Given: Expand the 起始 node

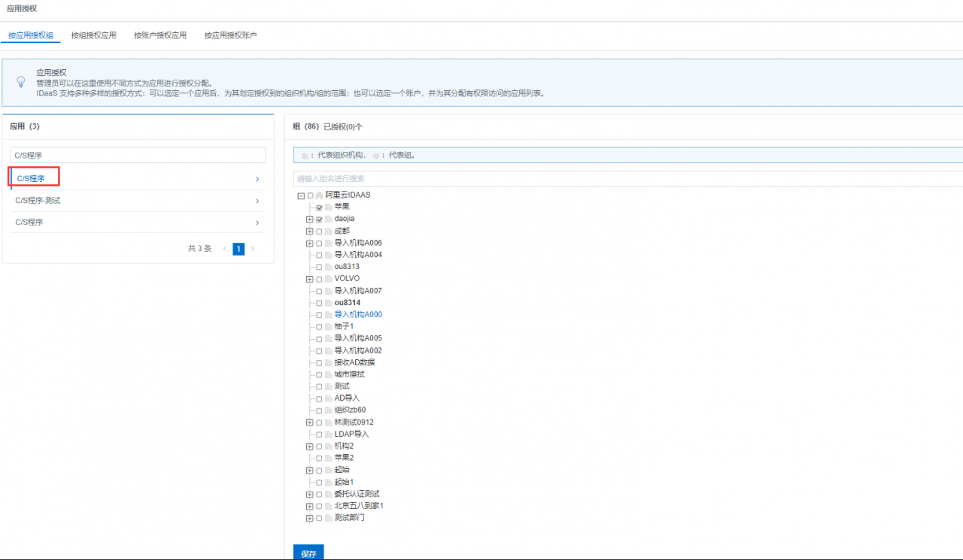Looking at the screenshot, I should click(309, 471).
